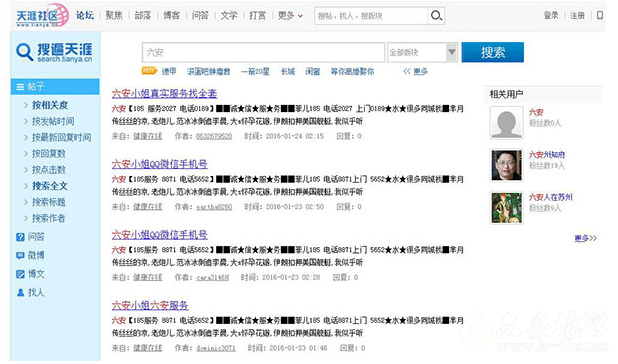Click author link in 02:28 result
Image resolution: width=618 pixels, height=364 pixels.
click(x=212, y=277)
